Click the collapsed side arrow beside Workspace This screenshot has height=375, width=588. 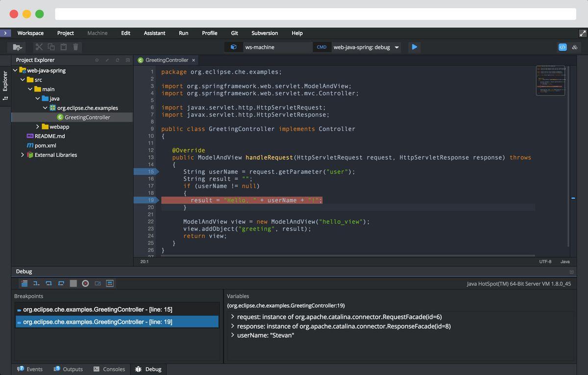[x=5, y=33]
